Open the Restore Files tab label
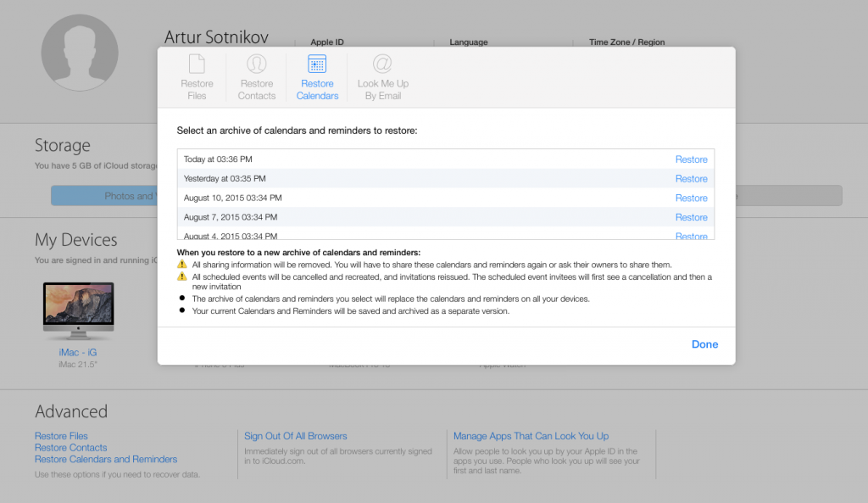The height and width of the screenshot is (503, 868). (197, 90)
